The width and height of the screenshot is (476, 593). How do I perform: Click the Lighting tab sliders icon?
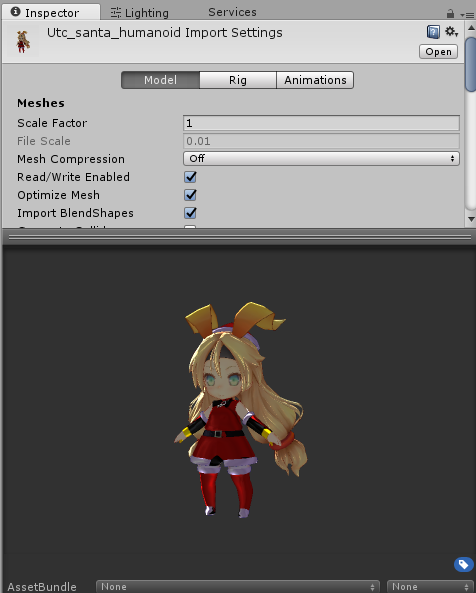[x=116, y=13]
